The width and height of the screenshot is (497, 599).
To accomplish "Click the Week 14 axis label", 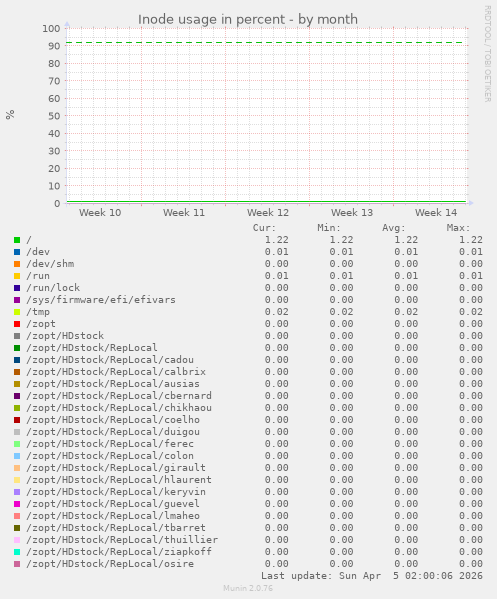I will 436,213.
